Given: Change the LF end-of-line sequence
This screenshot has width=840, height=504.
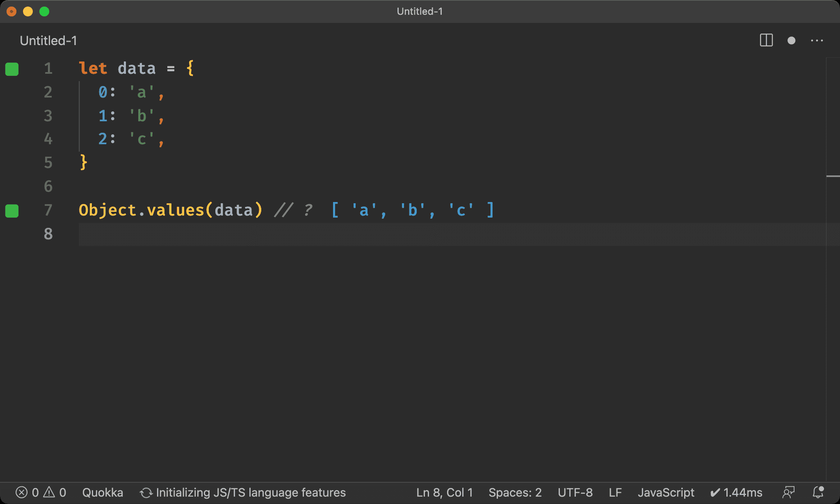Looking at the screenshot, I should coord(615,492).
